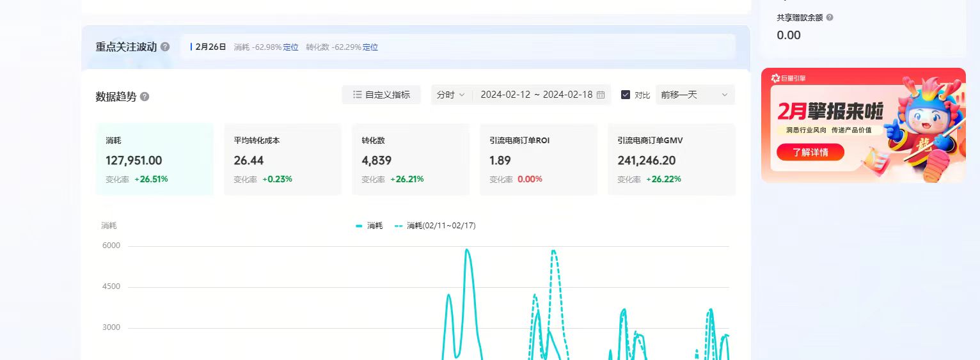980x360 pixels.
Task: Click list icon on 自定义指标 button
Action: 358,95
